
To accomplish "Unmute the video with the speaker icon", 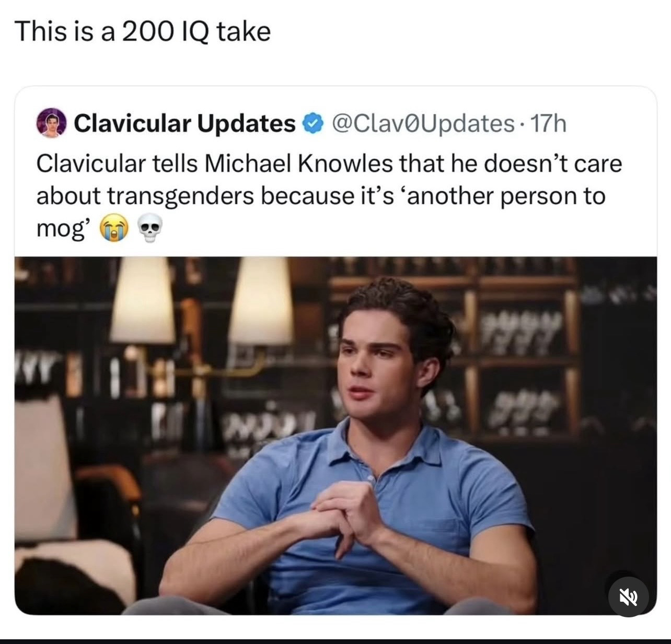I will [x=629, y=596].
